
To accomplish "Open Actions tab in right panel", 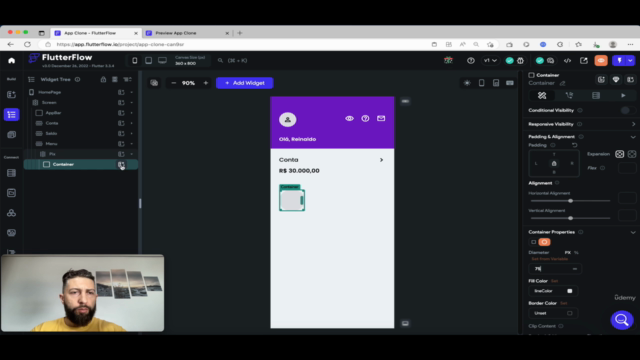I will point(569,96).
